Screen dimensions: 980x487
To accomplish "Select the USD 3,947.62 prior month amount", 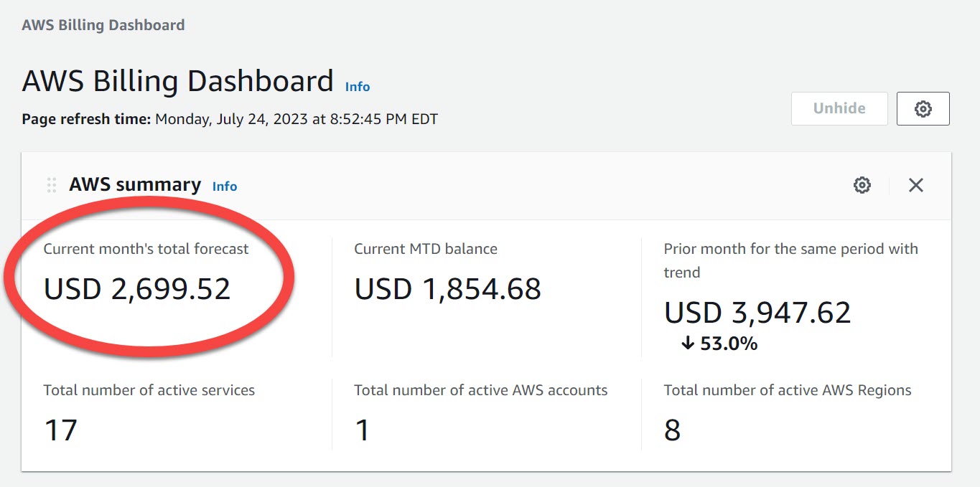I will (757, 313).
